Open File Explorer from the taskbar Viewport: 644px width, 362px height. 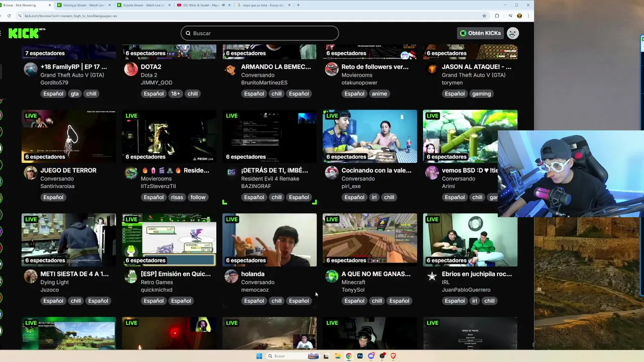[338, 356]
